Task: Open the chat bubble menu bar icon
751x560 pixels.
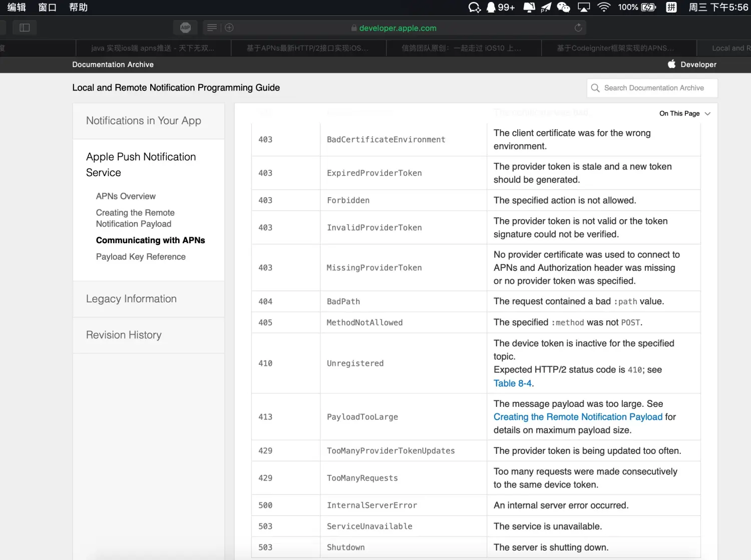Action: point(474,7)
